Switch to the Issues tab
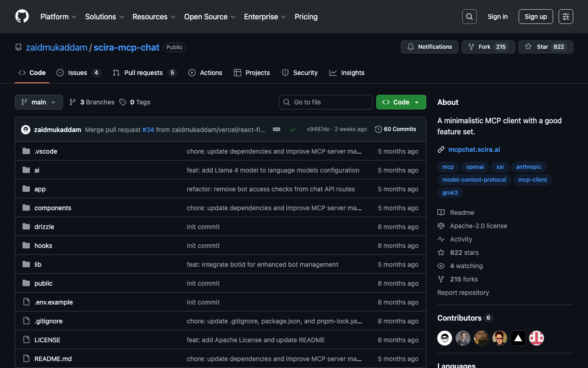The width and height of the screenshot is (588, 368). point(78,73)
